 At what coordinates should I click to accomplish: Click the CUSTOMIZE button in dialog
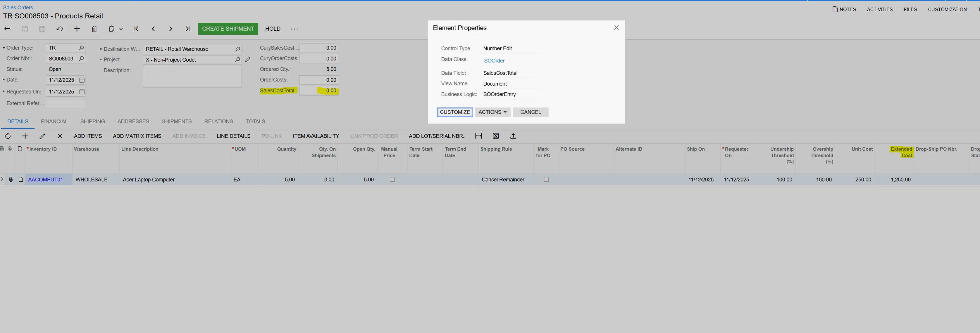pyautogui.click(x=455, y=112)
